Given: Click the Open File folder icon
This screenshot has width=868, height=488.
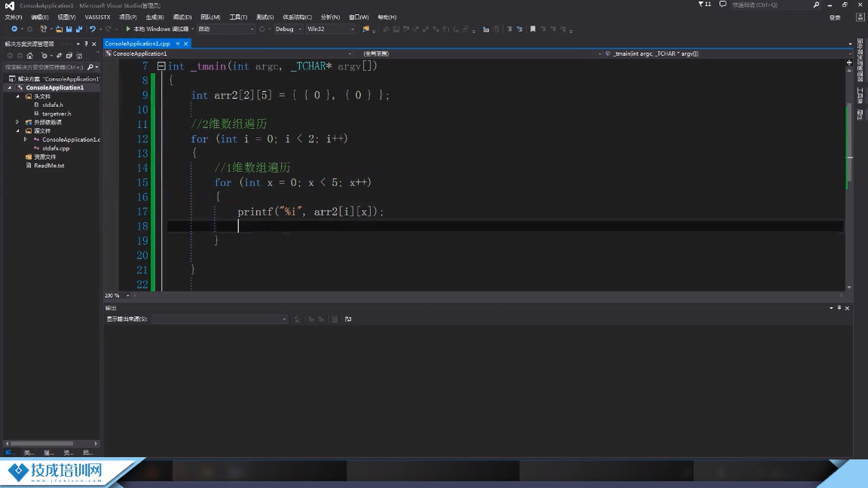Looking at the screenshot, I should (x=59, y=29).
